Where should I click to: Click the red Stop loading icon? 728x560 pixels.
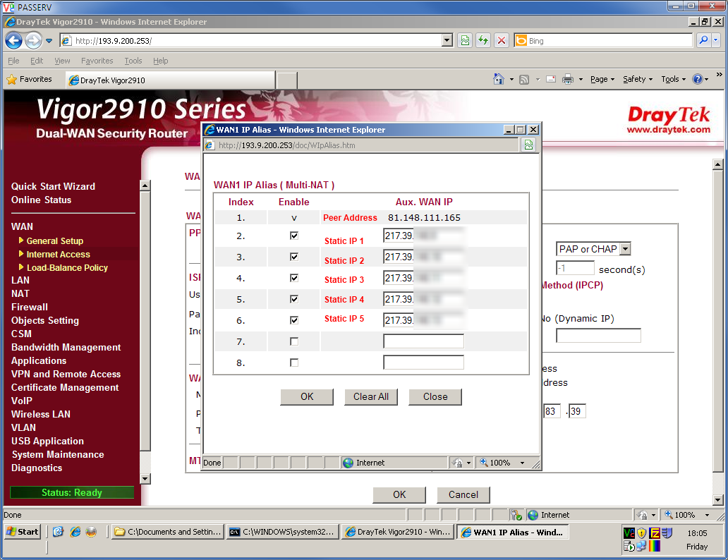(502, 41)
